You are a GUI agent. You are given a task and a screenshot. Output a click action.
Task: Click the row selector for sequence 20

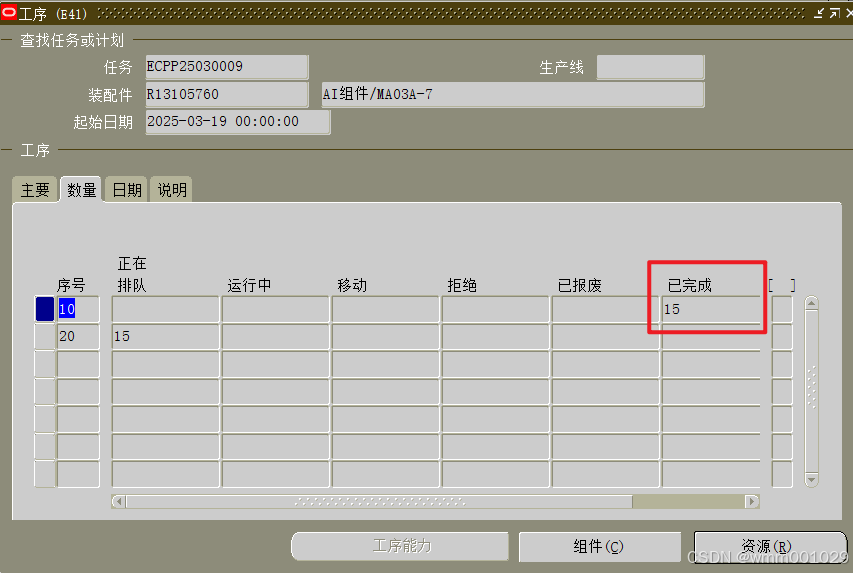click(x=45, y=336)
